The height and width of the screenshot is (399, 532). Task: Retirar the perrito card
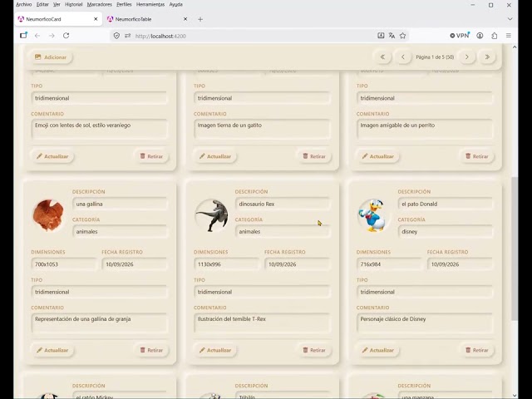476,156
